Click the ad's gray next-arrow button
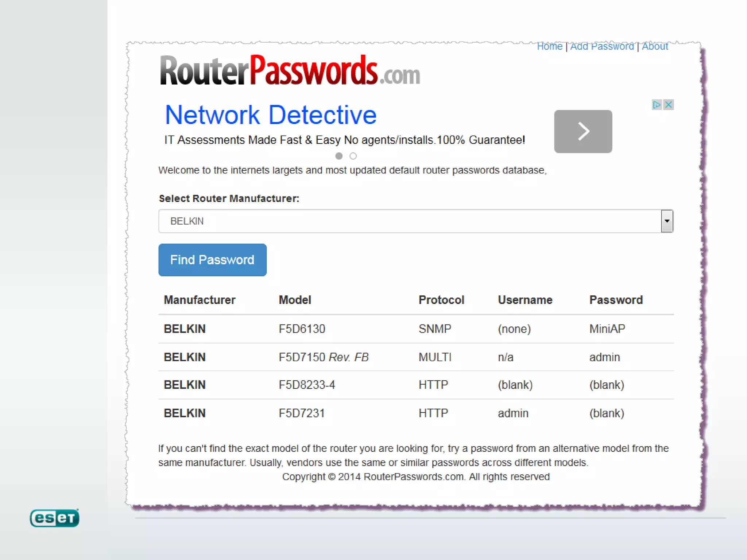The height and width of the screenshot is (560, 747). coord(583,131)
